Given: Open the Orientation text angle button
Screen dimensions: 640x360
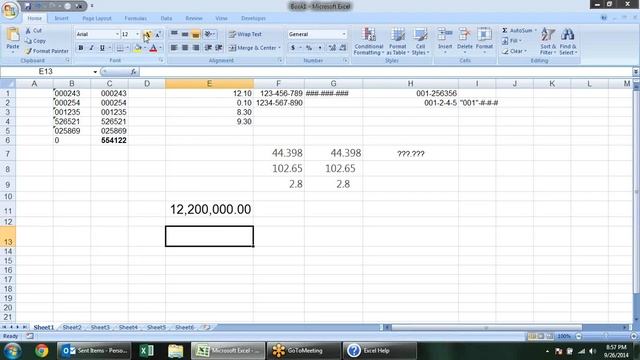Looking at the screenshot, I should [209, 34].
